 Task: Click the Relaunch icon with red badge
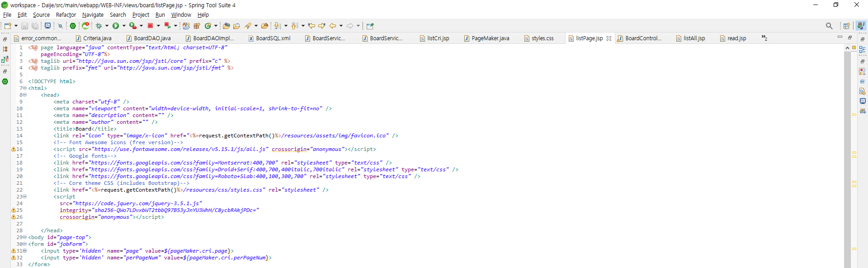pyautogui.click(x=85, y=26)
